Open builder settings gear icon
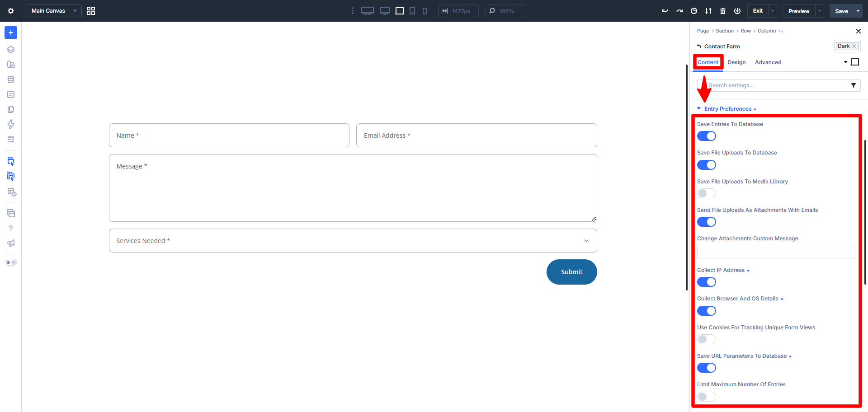 point(11,11)
